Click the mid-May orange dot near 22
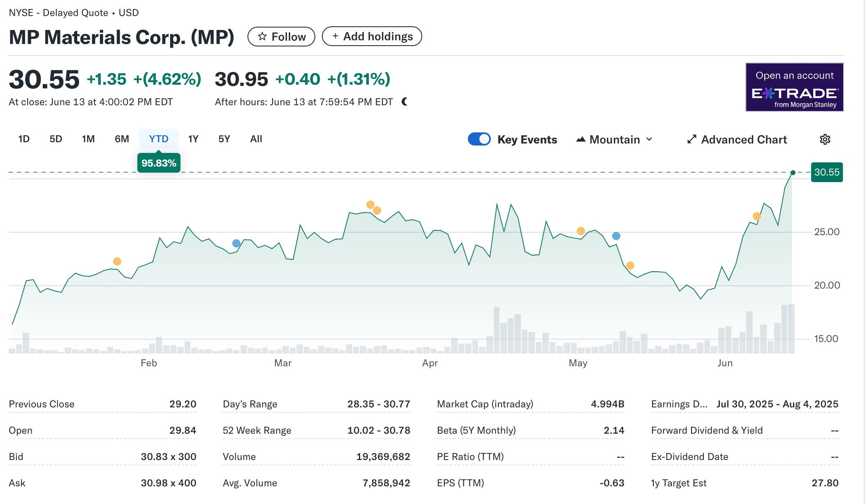This screenshot has width=865, height=504. point(630,266)
